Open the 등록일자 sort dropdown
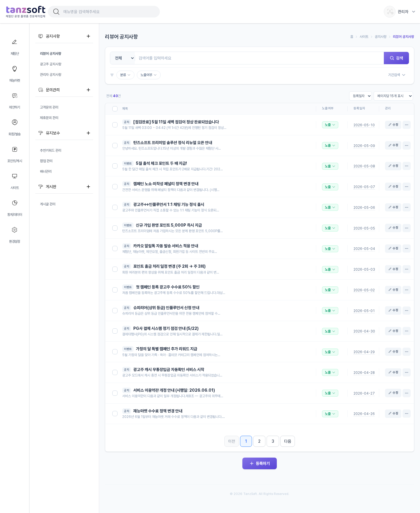The width and height of the screenshot is (420, 513). [360, 96]
